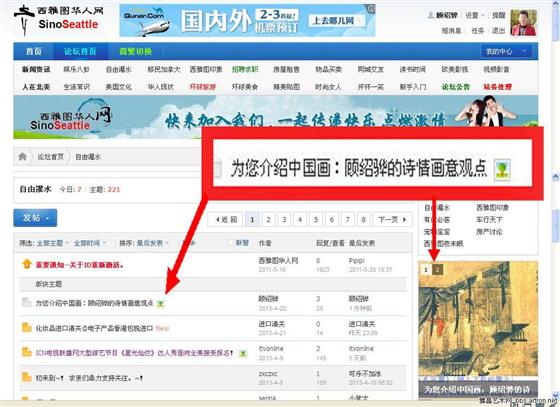Screen dimensions: 560x407
Task: Select the 首页 tab in the blue navigation bar
Action: pyautogui.click(x=34, y=52)
